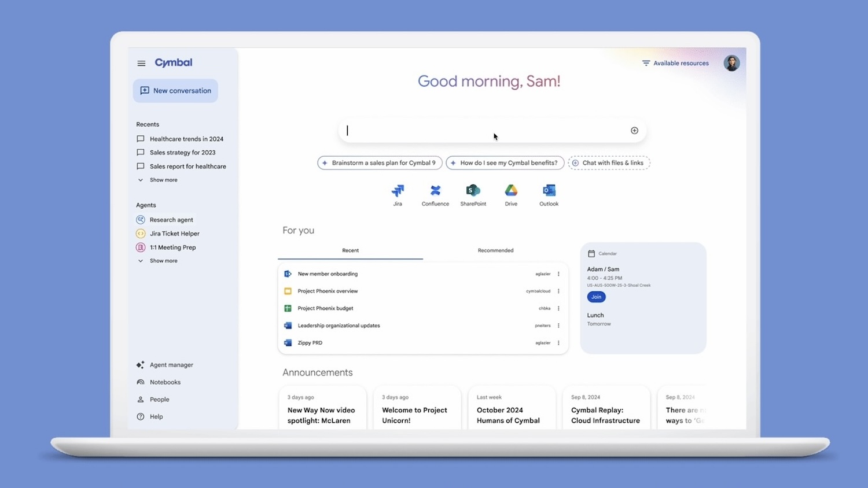The image size is (868, 488).
Task: Switch to the Recommended tab
Action: pyautogui.click(x=495, y=250)
